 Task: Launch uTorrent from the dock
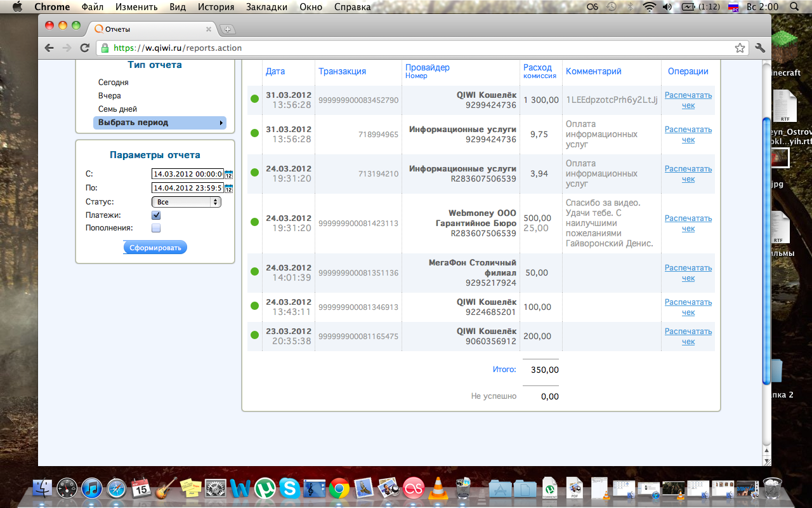click(265, 488)
